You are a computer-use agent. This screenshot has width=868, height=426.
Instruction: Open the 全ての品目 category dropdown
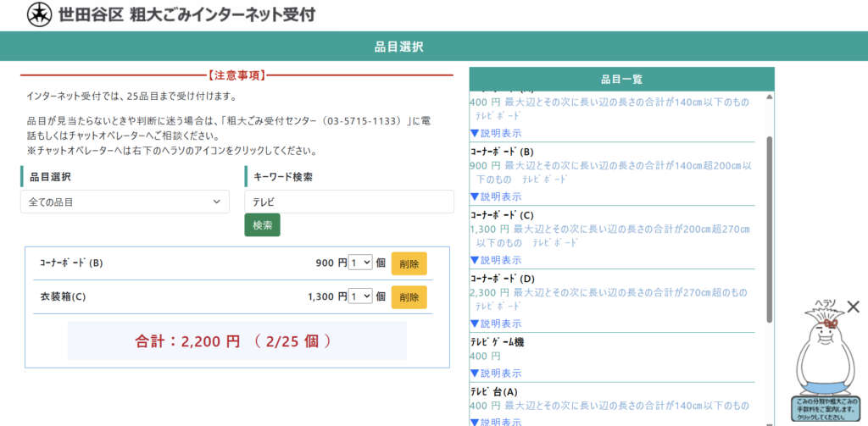coord(125,202)
